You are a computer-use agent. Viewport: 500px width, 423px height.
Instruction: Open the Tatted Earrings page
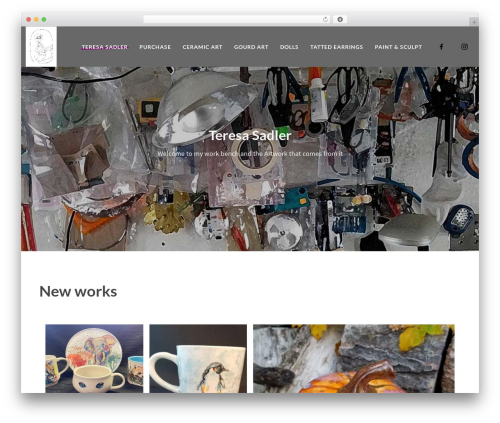336,47
